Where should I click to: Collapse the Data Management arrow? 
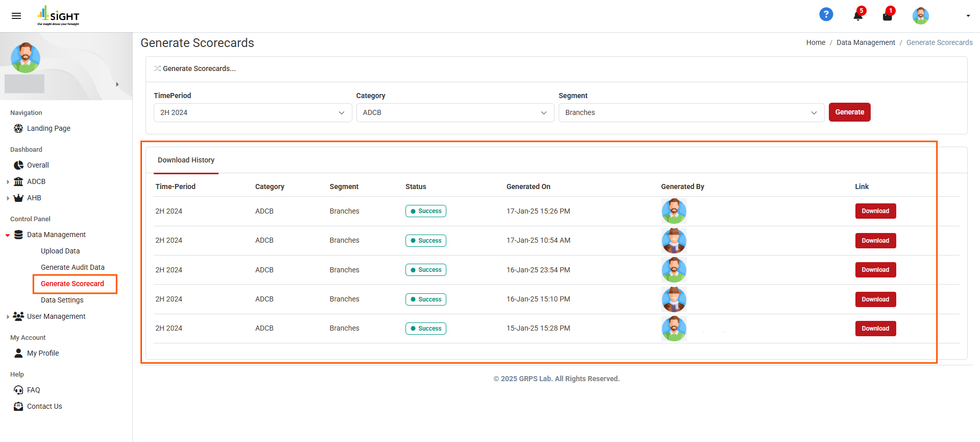coord(8,235)
